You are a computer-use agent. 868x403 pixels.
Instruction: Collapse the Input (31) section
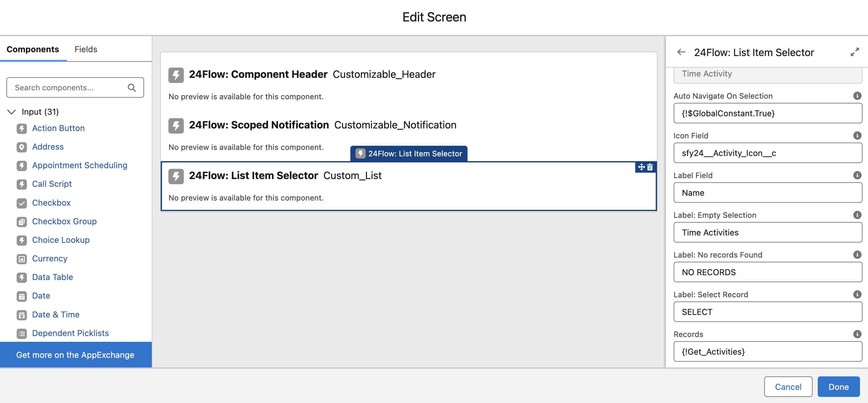[12, 111]
